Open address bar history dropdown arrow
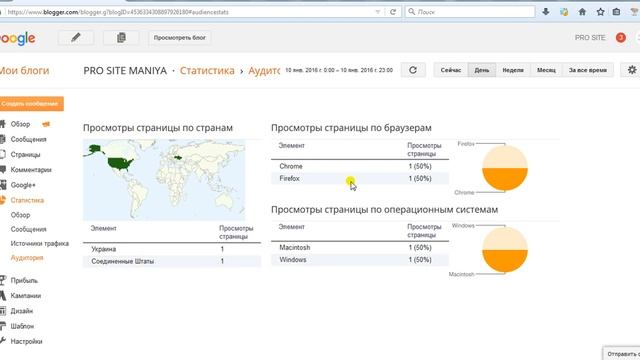This screenshot has width=640, height=360. [x=378, y=12]
